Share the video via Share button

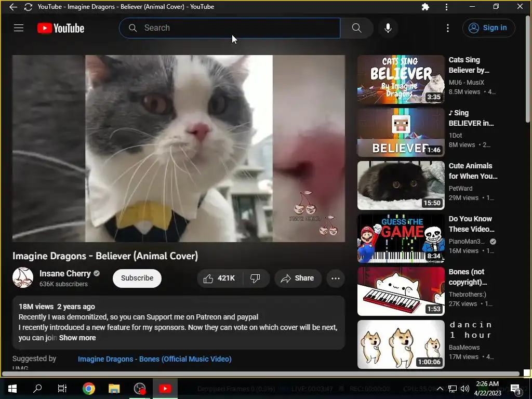(298, 278)
